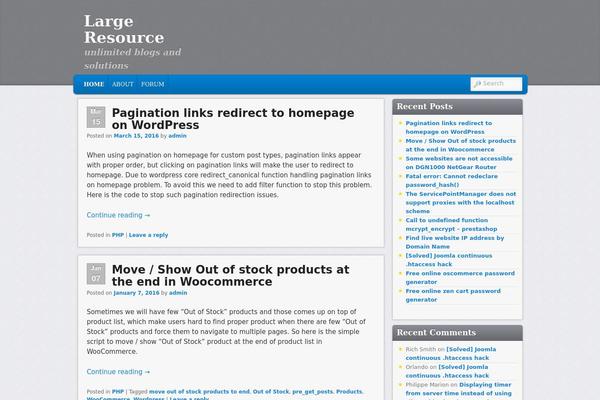Click the Mar 15 date badge
The height and width of the screenshot is (400, 600).
(x=96, y=117)
